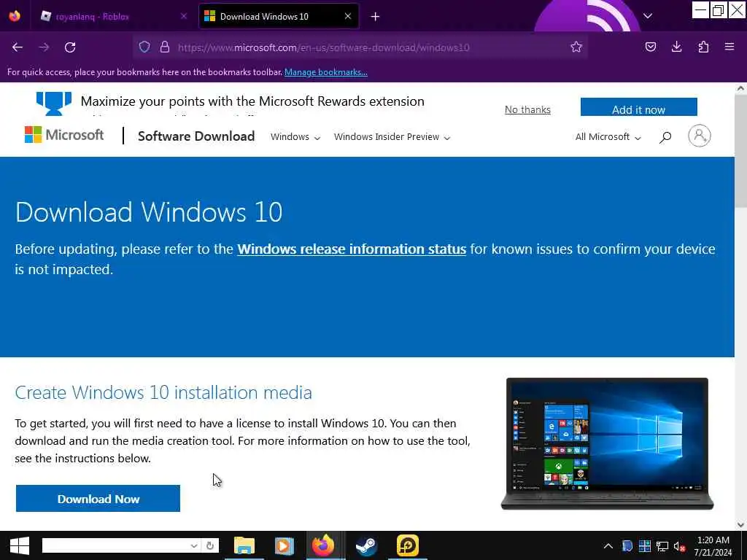This screenshot has height=560, width=747.
Task: Dismiss Rewards banner with No thanks
Action: click(x=527, y=109)
